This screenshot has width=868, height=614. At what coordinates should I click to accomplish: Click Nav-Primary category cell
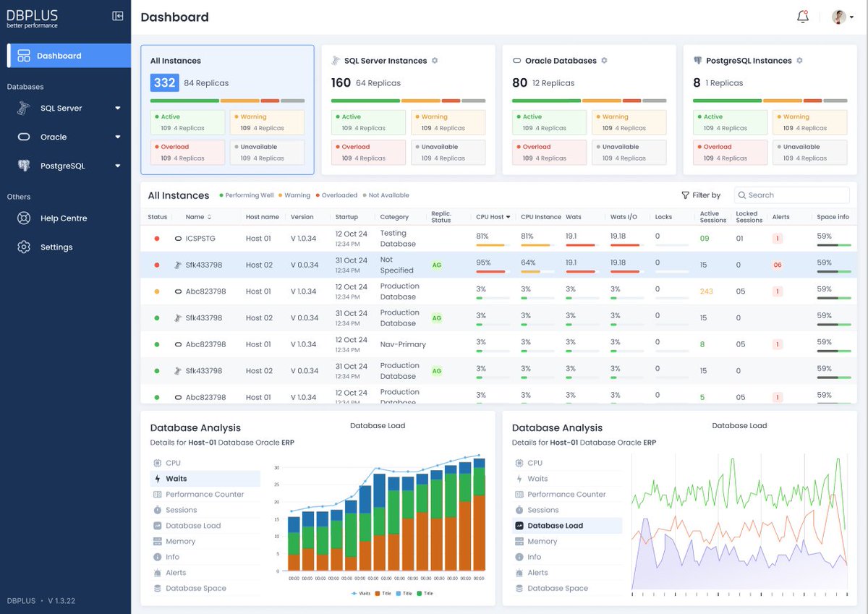click(x=403, y=344)
